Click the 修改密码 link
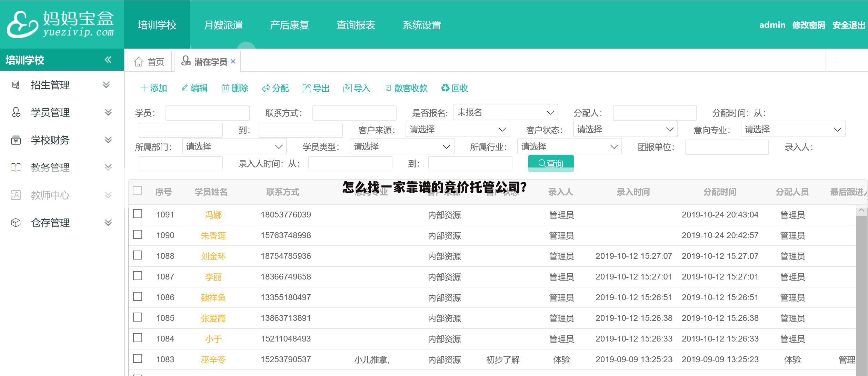This screenshot has width=868, height=376. click(809, 25)
